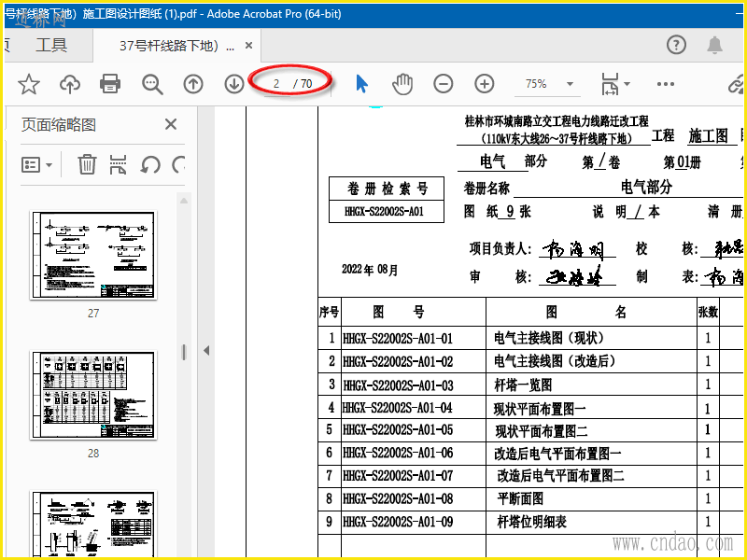
Task: Open the 75% zoom level dropdown
Action: tap(570, 84)
